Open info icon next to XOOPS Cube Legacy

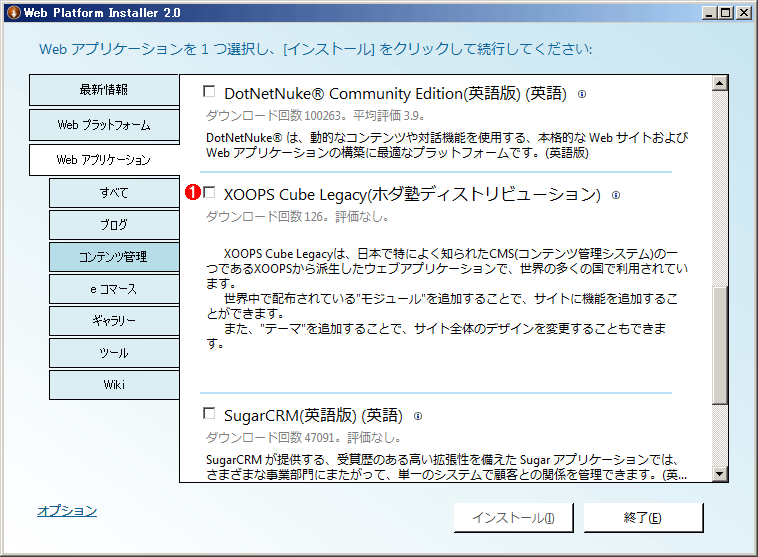[616, 195]
